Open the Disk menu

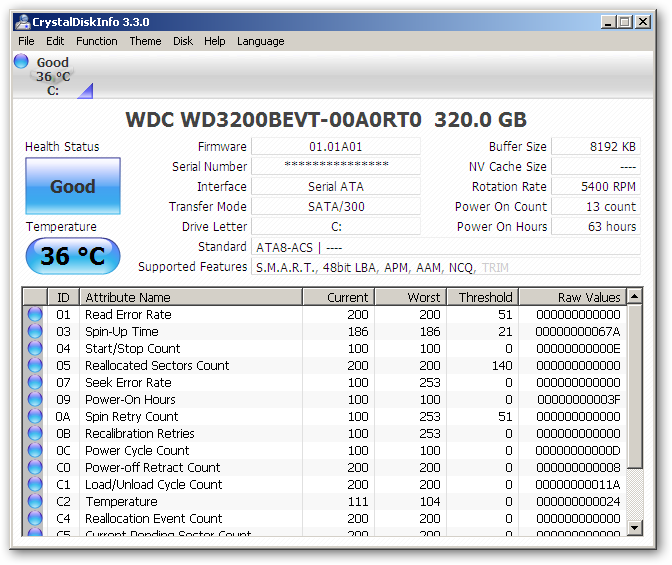[x=183, y=41]
